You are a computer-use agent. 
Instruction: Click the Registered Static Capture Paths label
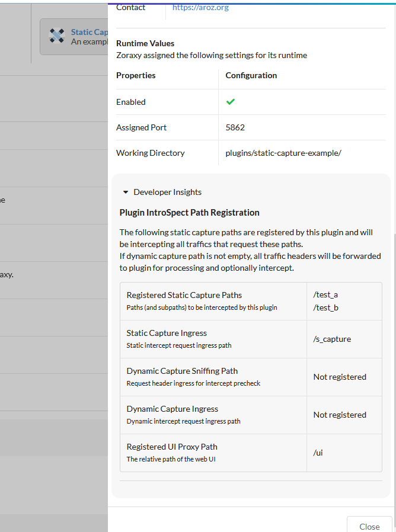click(x=184, y=295)
